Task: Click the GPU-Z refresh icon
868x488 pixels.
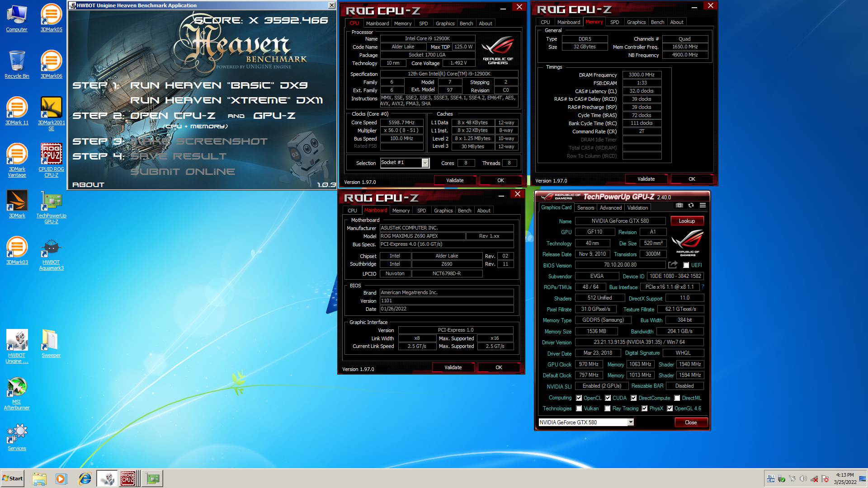Action: pyautogui.click(x=691, y=206)
